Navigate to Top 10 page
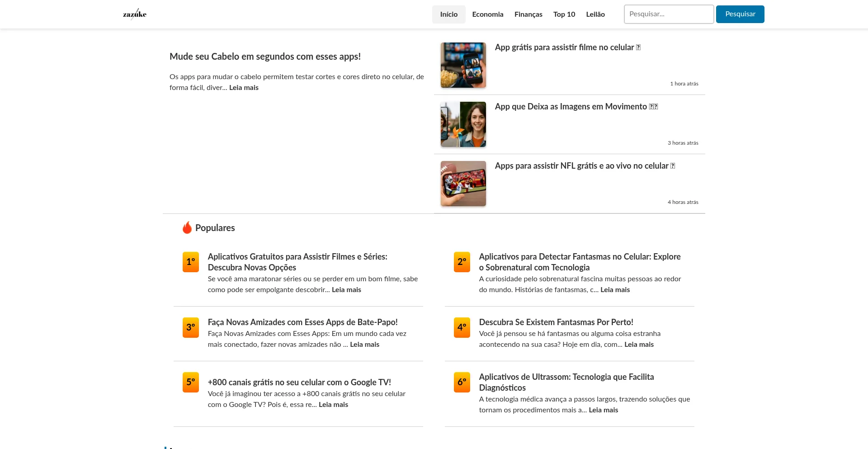The image size is (868, 449). pyautogui.click(x=564, y=14)
